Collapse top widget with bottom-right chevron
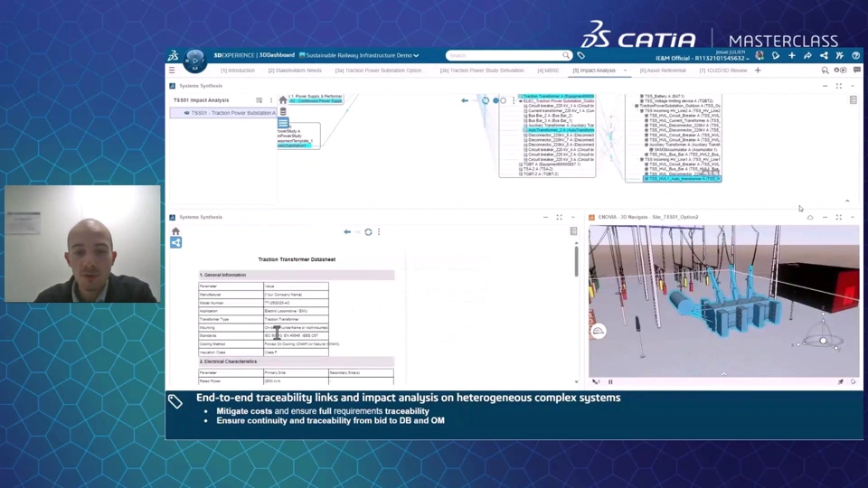 [x=847, y=201]
